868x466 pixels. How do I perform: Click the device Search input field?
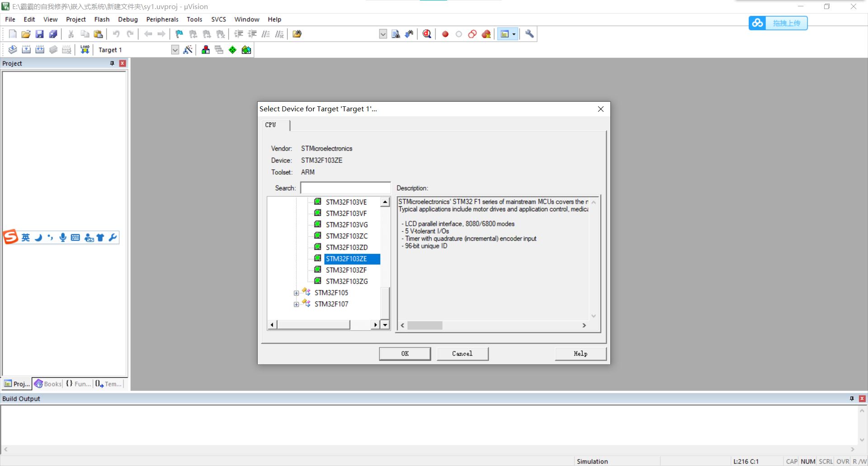click(345, 188)
